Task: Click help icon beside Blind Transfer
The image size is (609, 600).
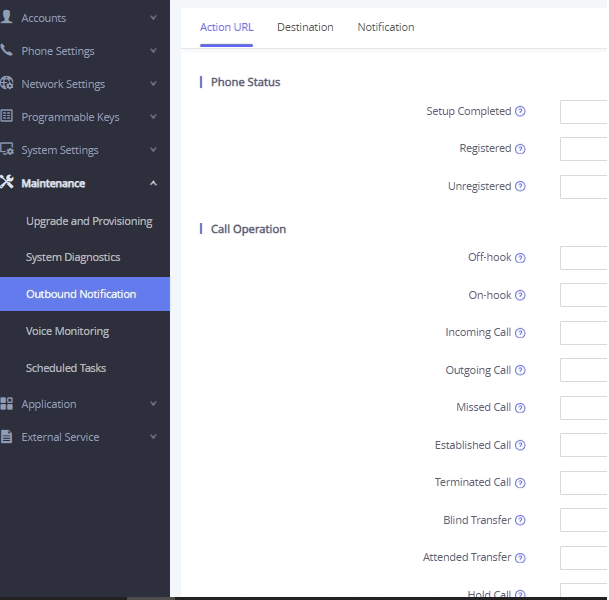Action: 520,521
